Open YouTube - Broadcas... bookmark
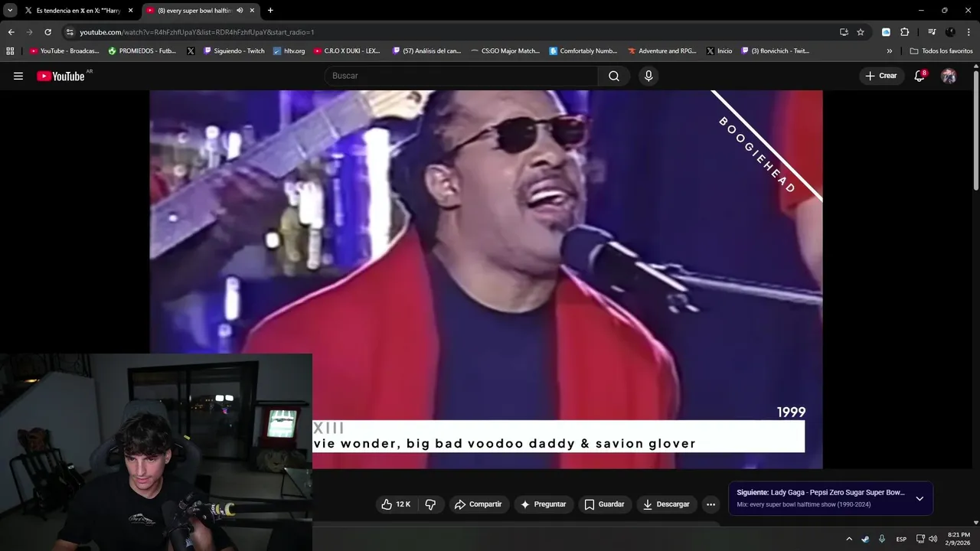980x551 pixels. (x=64, y=51)
